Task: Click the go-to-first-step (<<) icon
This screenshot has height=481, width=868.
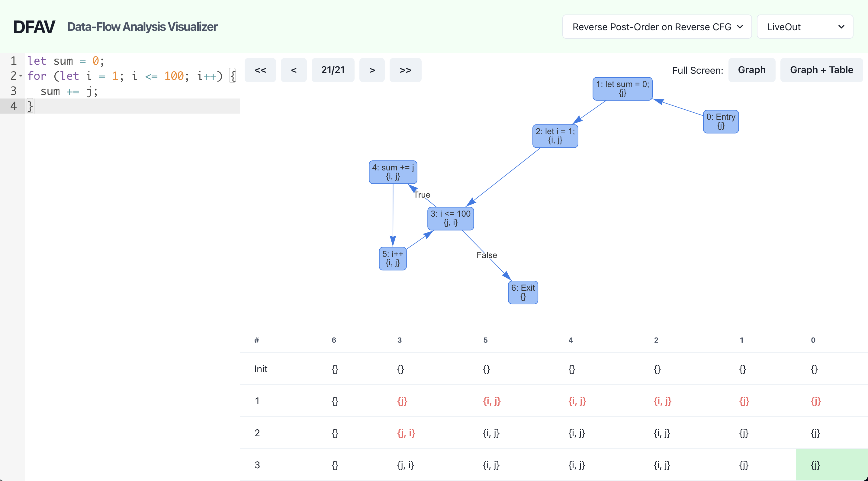Action: tap(261, 69)
